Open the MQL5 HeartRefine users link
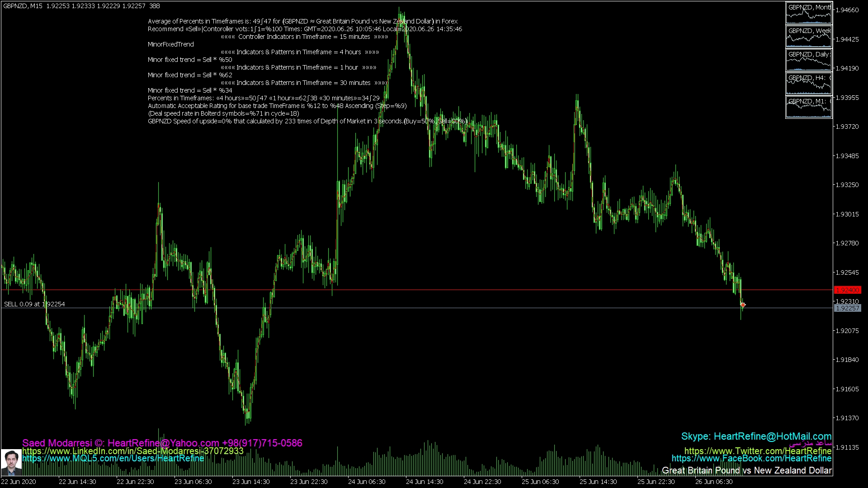The height and width of the screenshot is (488, 868). (113, 458)
